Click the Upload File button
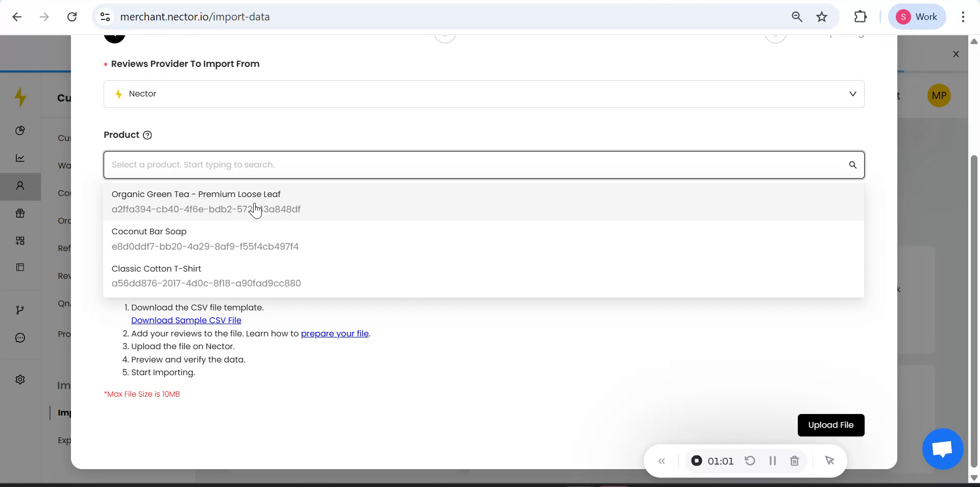 coord(830,425)
